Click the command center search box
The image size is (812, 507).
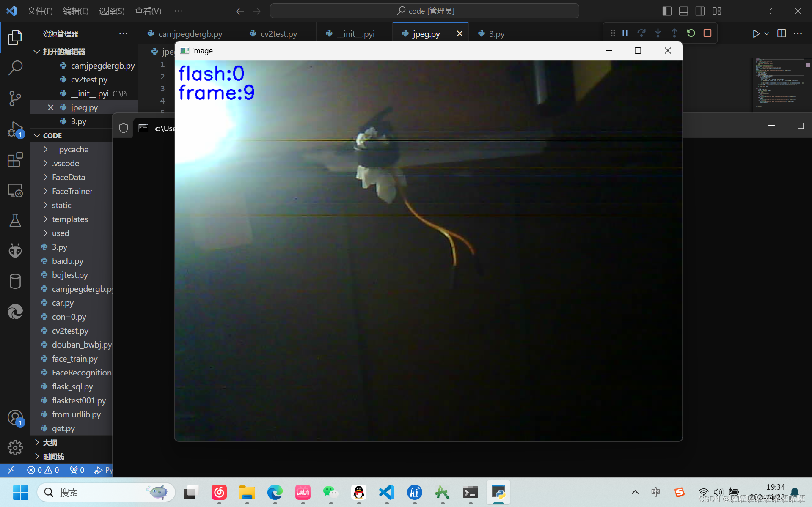coord(424,11)
